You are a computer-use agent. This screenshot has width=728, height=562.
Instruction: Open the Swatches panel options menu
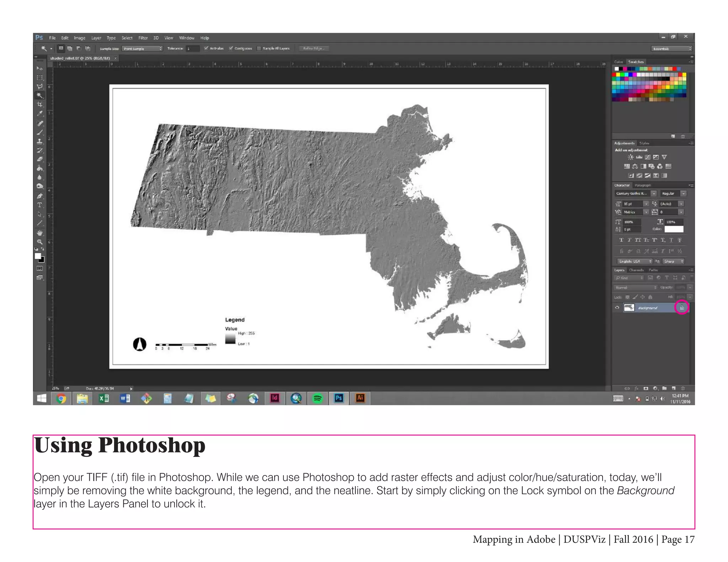coord(691,62)
